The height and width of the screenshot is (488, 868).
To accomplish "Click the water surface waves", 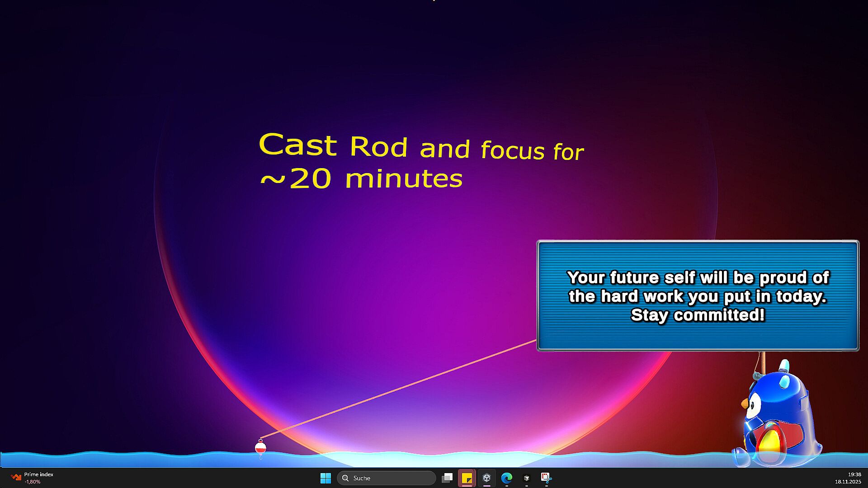I will coord(136,460).
